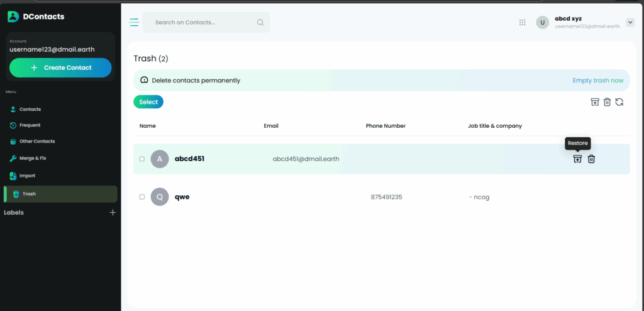Click the Empty trash now link
Viewport: 644px width, 311px height.
tap(597, 81)
